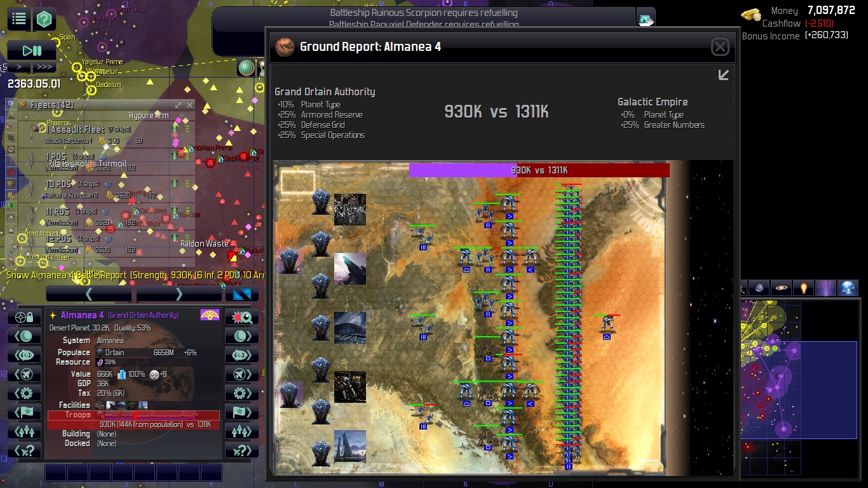The image size is (868, 488).
Task: Cycle to next idle ship
Action: [x=241, y=450]
